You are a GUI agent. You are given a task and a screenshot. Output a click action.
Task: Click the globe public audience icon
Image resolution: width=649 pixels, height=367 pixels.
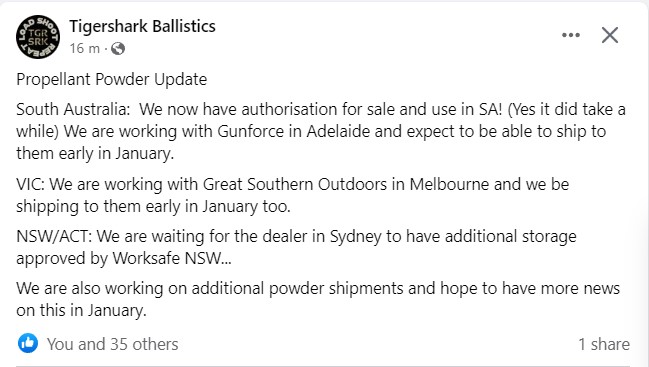(x=118, y=49)
